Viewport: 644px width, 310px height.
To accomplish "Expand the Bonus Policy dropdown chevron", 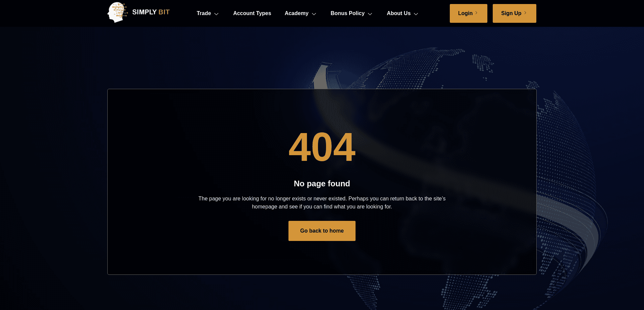I will pos(370,14).
